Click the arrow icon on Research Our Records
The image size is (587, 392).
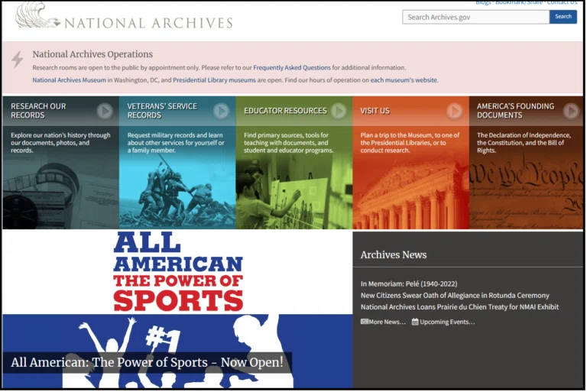point(105,112)
